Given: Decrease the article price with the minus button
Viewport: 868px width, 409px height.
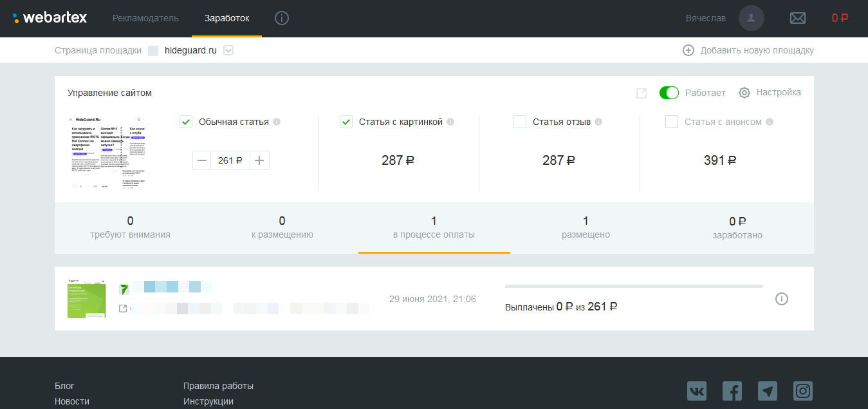Looking at the screenshot, I should point(202,160).
